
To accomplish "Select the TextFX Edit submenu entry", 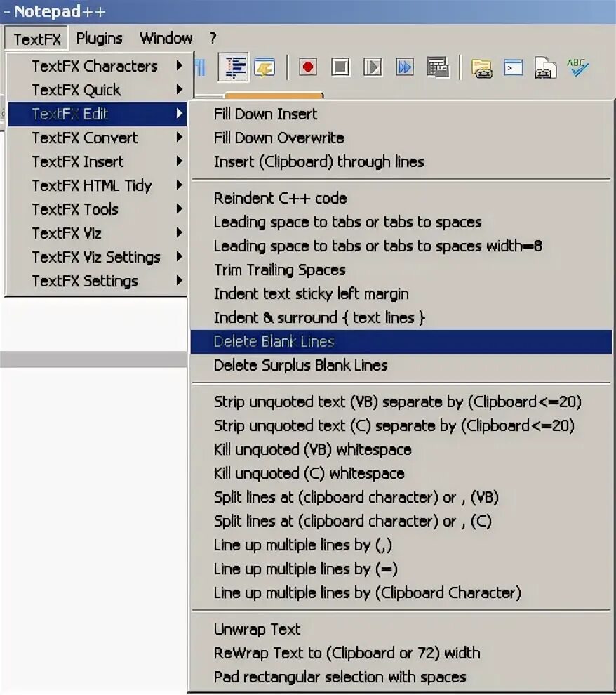I will [x=98, y=114].
